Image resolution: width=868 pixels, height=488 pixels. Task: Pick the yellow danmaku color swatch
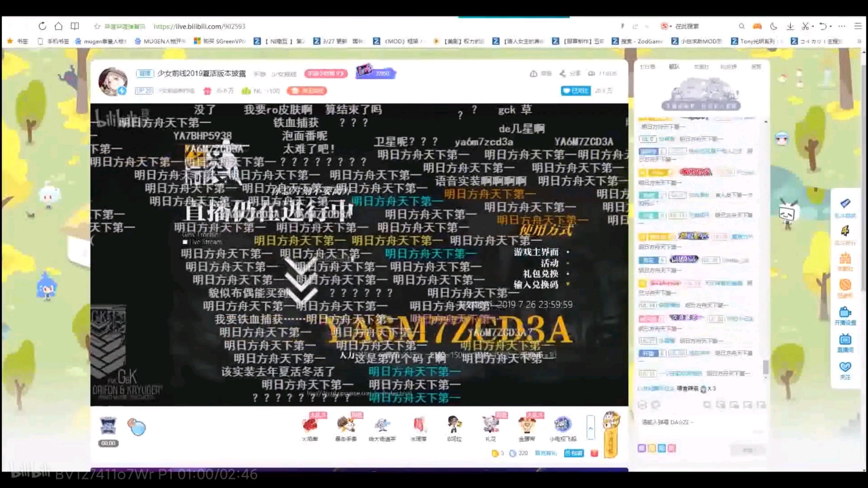pos(652,448)
